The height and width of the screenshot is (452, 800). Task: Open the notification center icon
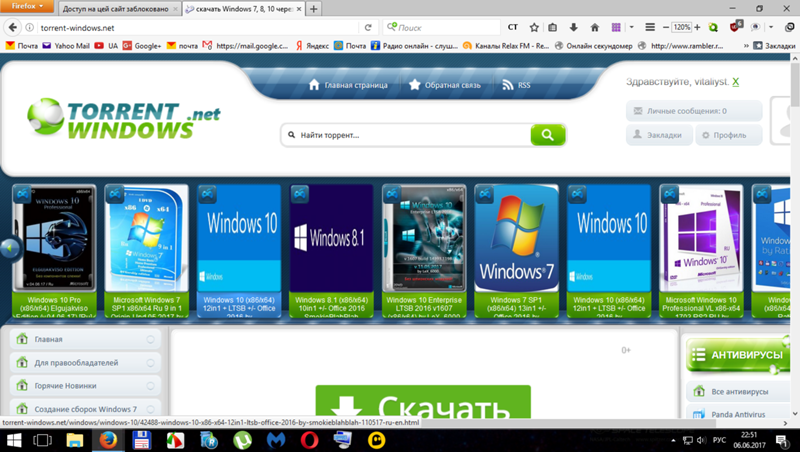782,440
